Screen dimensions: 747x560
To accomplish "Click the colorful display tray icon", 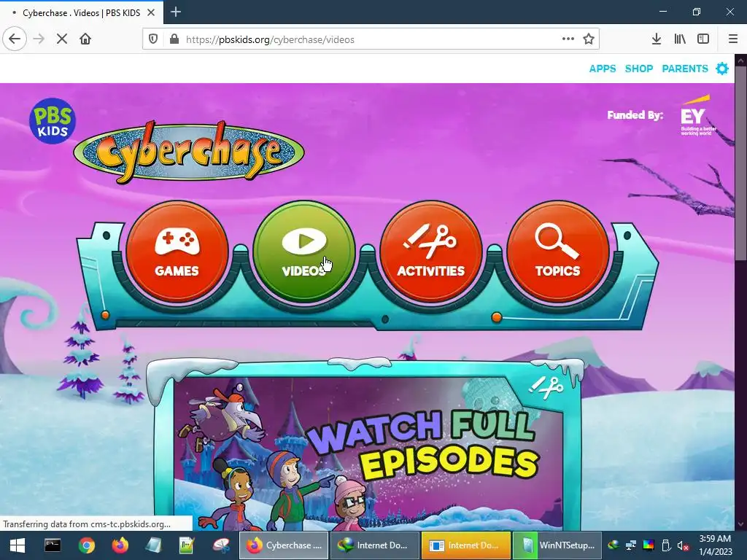I will pos(649,545).
